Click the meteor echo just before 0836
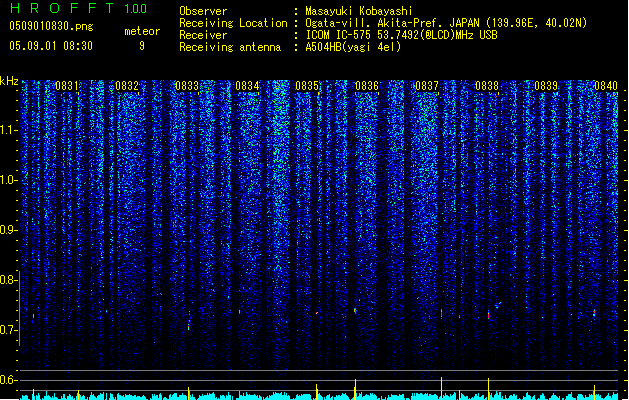The image size is (629, 400). [355, 311]
